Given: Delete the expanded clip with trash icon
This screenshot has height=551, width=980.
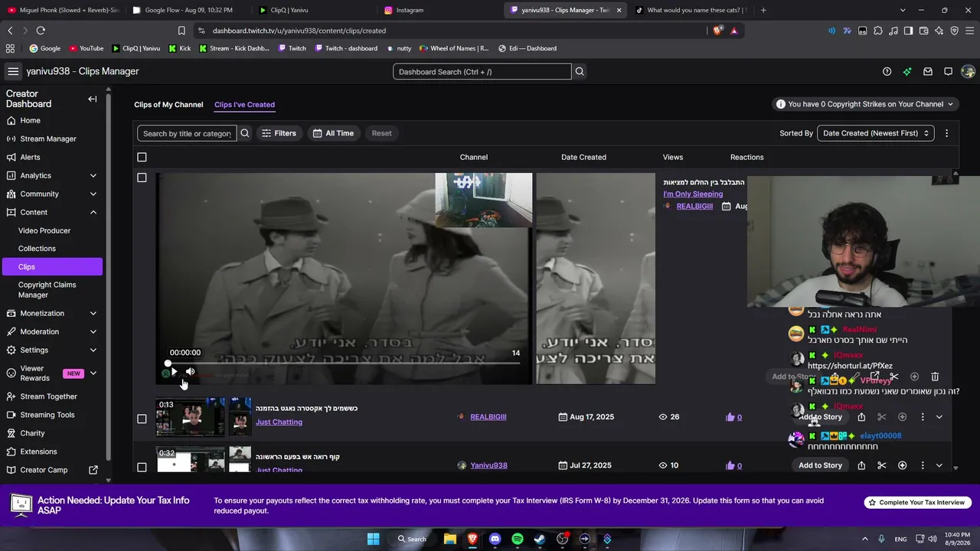Looking at the screenshot, I should point(935,377).
